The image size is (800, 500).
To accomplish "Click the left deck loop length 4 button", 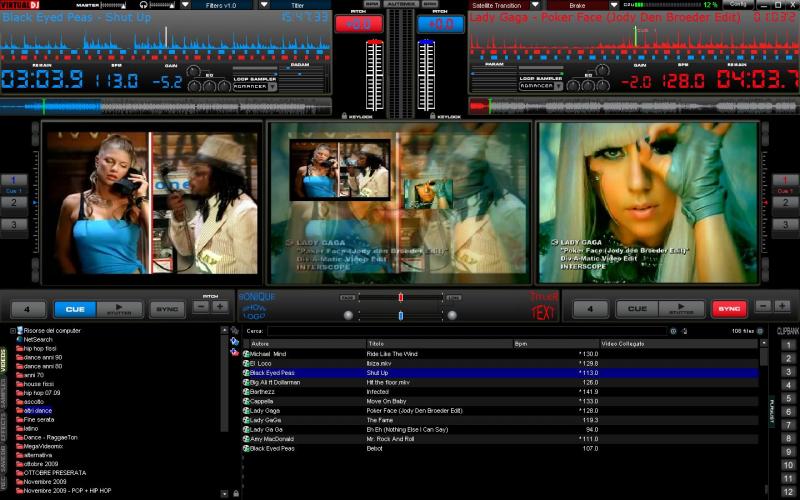I will pyautogui.click(x=28, y=309).
